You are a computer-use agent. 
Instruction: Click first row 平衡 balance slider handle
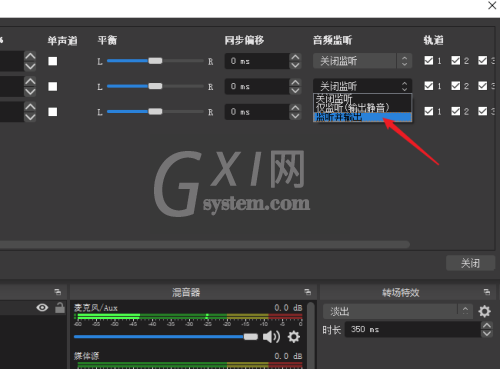tap(155, 61)
